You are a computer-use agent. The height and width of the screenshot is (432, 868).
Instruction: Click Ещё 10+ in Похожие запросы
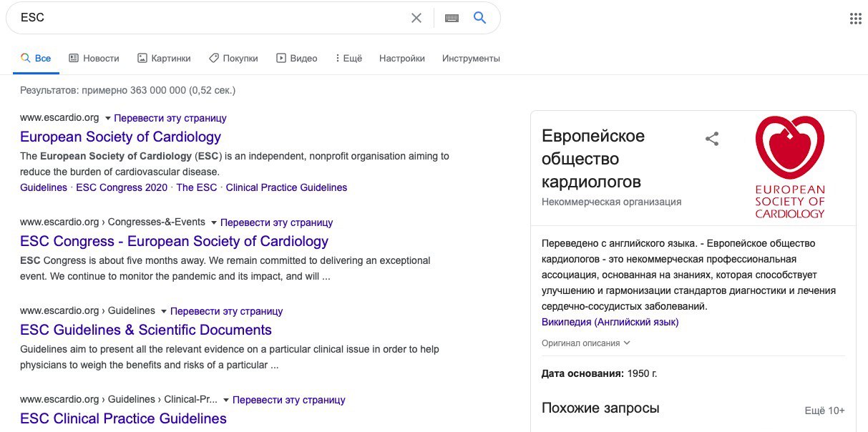point(824,411)
